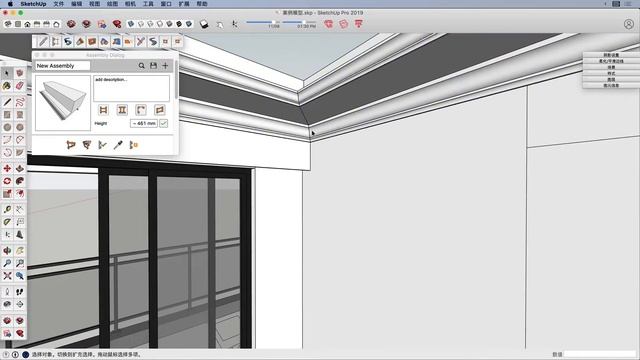Image resolution: width=640 pixels, height=360 pixels.
Task: Activate the Line pencil tool
Action: 7,102
